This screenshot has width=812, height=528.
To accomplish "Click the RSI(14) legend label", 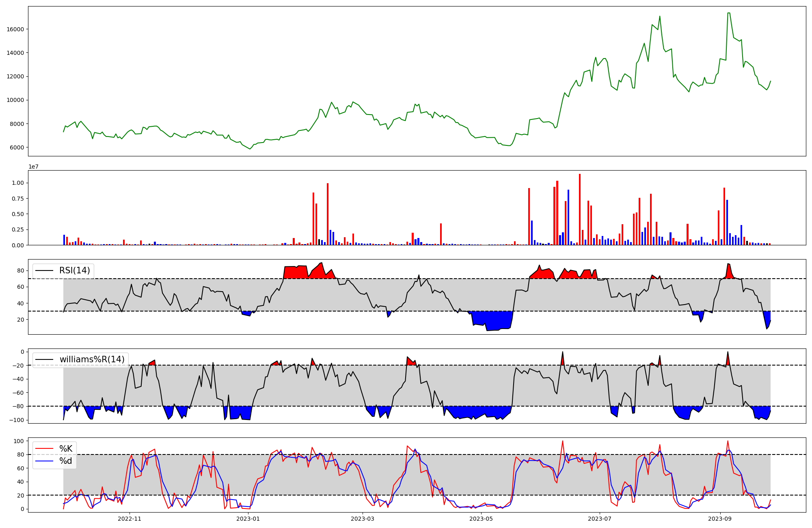I will coord(75,270).
